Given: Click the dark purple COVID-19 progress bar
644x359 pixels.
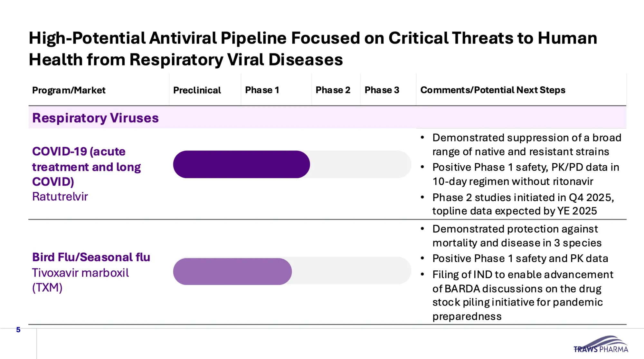Looking at the screenshot, I should 241,164.
